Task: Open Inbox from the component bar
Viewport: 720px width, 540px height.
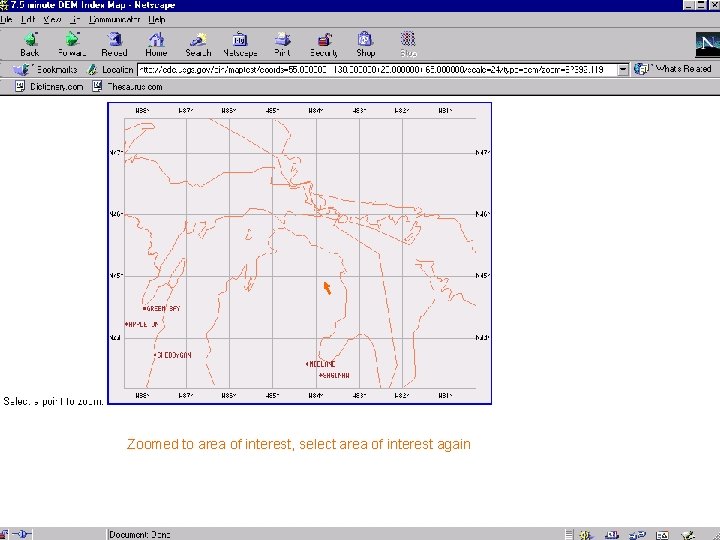Action: click(x=612, y=535)
